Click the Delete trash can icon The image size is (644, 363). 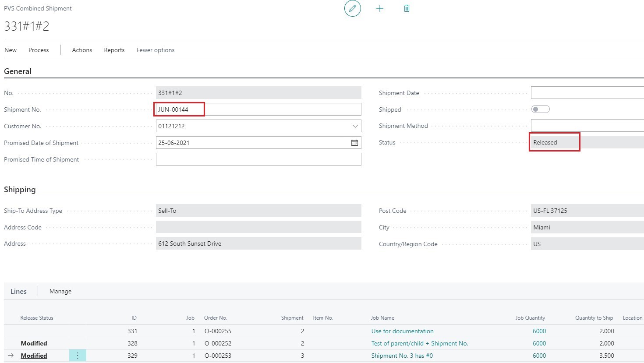coord(407,8)
